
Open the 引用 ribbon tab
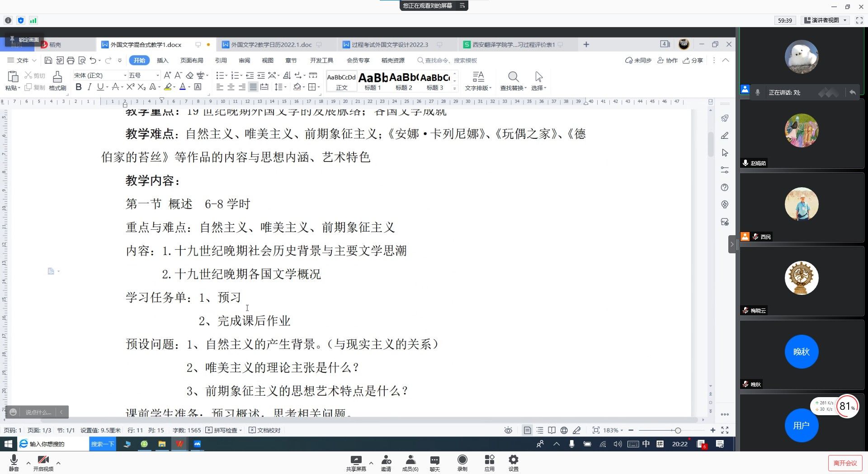[x=221, y=60]
